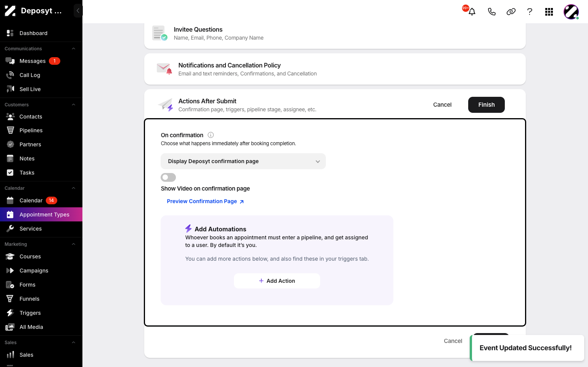
Task: Open the notifications bell icon
Action: coord(472,11)
